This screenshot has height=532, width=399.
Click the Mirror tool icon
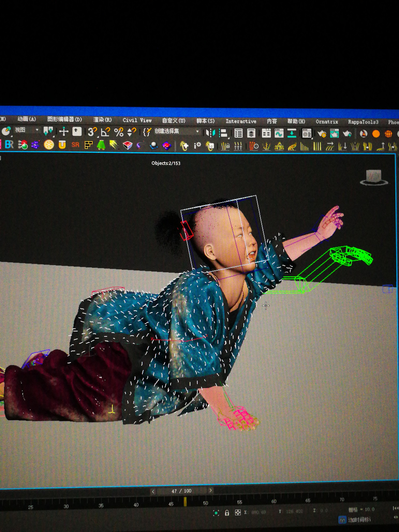click(x=210, y=133)
